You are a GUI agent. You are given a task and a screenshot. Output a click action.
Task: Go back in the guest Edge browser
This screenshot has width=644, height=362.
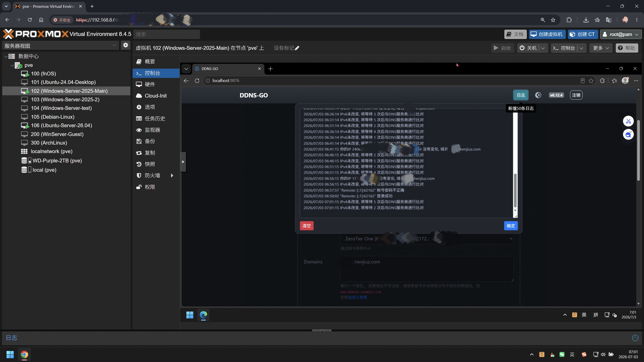[x=186, y=81]
